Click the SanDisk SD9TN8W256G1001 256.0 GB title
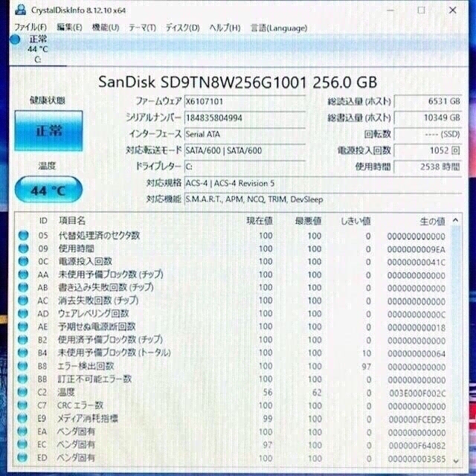Image resolution: width=476 pixels, height=476 pixels. (x=238, y=82)
